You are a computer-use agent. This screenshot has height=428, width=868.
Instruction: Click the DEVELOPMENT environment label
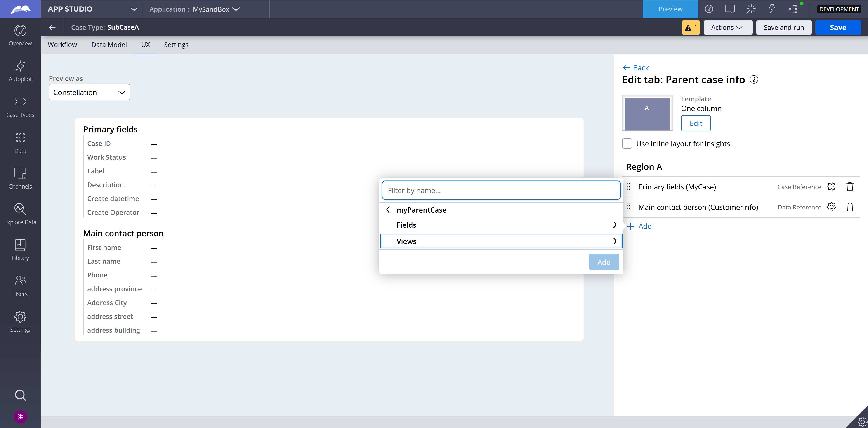click(839, 9)
